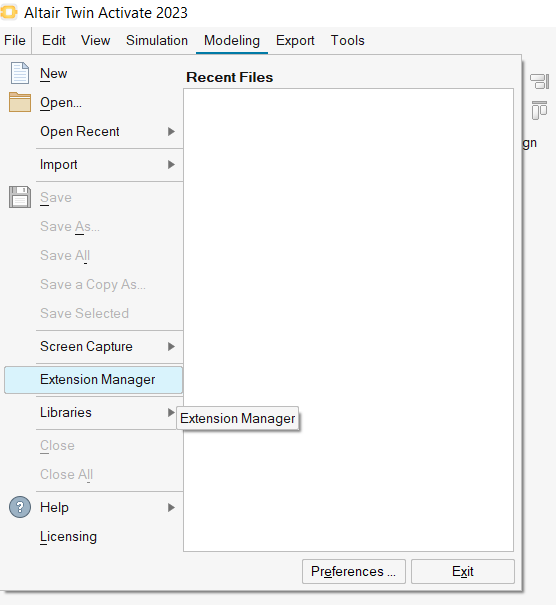Screen dimensions: 556x605
Task: Switch to the Tools tab
Action: 347,40
